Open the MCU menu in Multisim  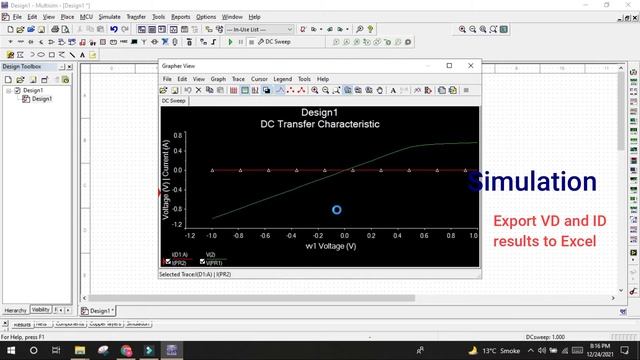point(86,17)
